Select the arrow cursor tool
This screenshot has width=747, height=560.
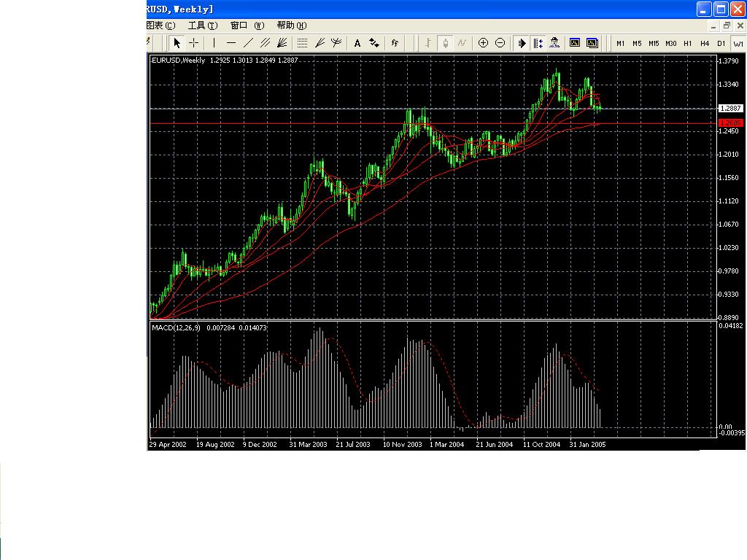(177, 43)
